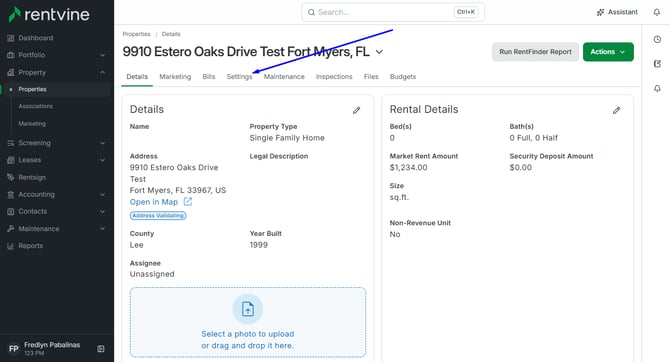Switch to the Budgets tab

(x=403, y=77)
